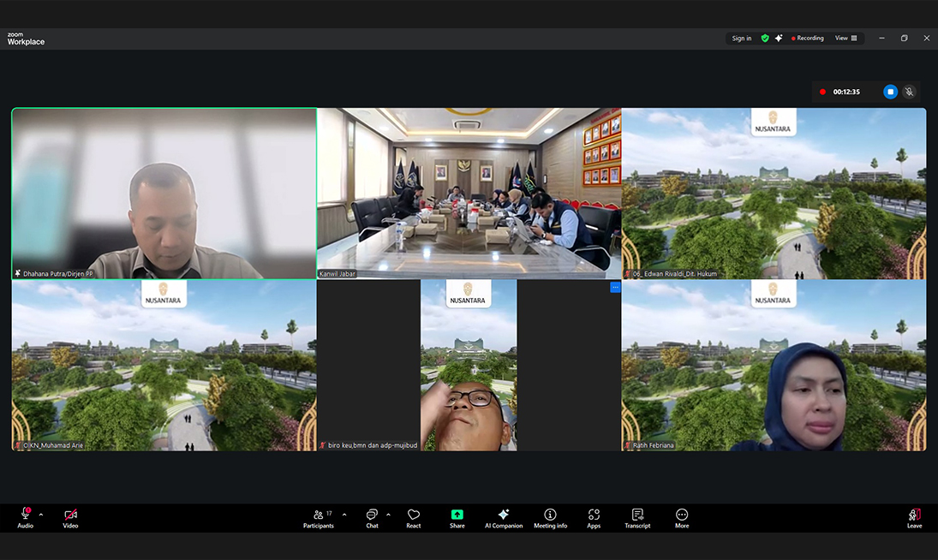Show Meeting info
Screen dimensions: 938x560
[x=550, y=517]
